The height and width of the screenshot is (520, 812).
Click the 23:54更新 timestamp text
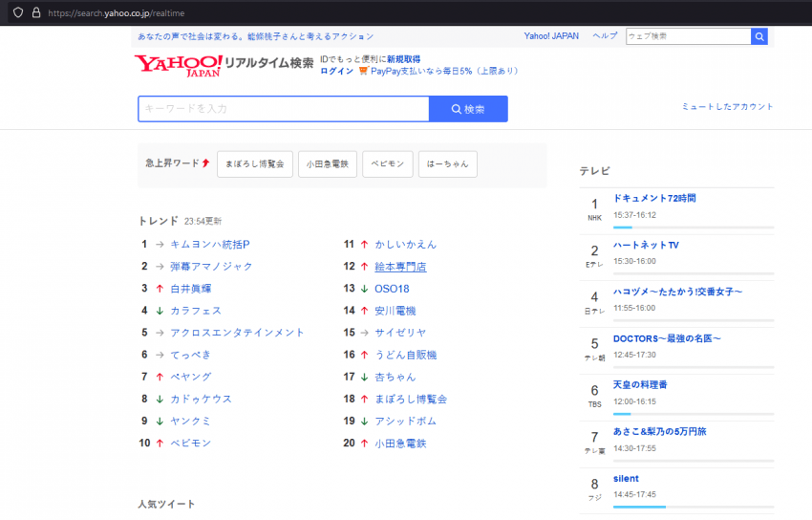(x=203, y=221)
